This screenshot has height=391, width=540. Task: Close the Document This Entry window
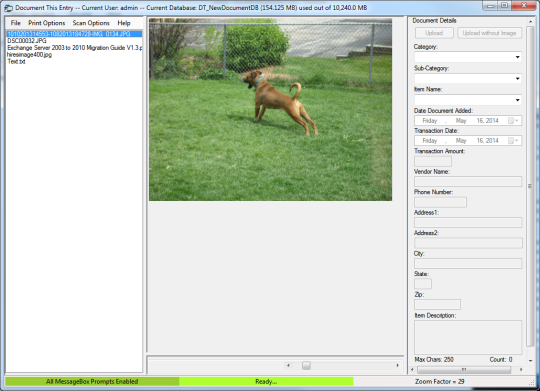click(x=523, y=6)
